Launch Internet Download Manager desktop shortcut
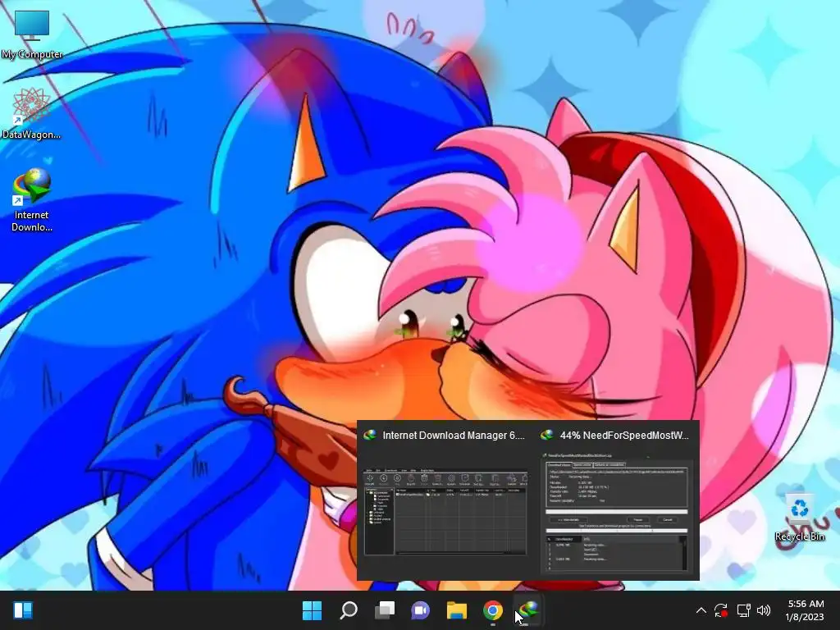The width and height of the screenshot is (840, 630). tap(32, 200)
